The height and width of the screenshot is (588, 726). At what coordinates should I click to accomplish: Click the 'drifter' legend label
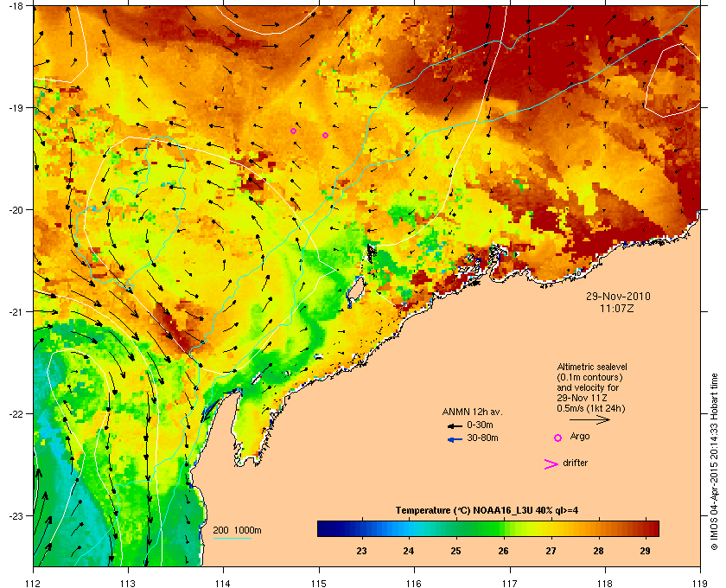[x=575, y=463]
